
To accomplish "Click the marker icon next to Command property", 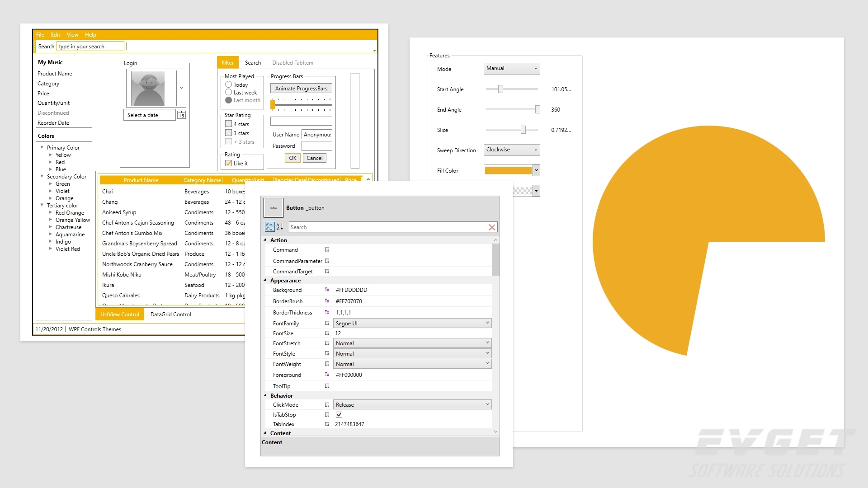I will coord(327,249).
